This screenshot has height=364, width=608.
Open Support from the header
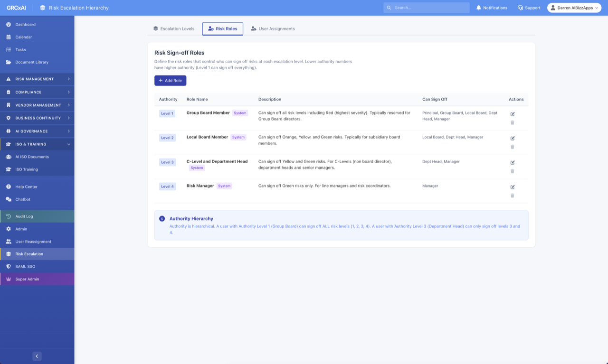529,8
